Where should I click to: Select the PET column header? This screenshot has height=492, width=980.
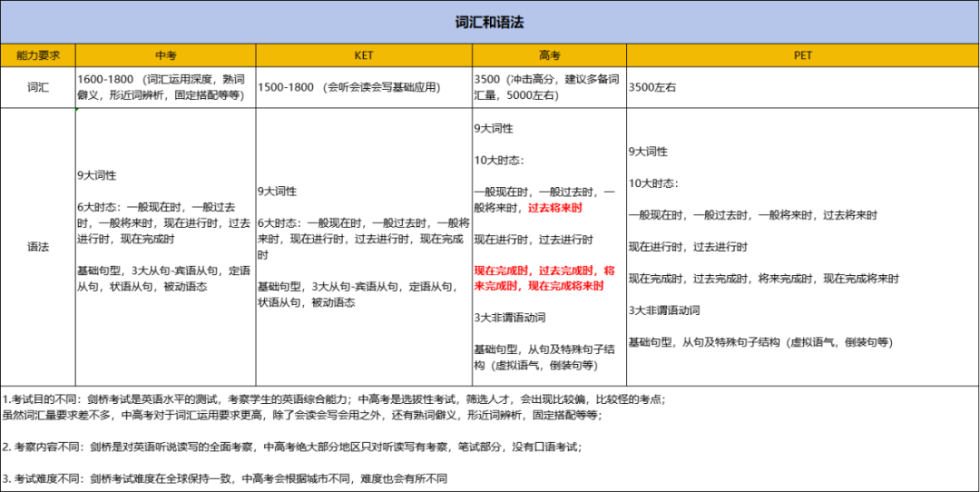click(803, 54)
